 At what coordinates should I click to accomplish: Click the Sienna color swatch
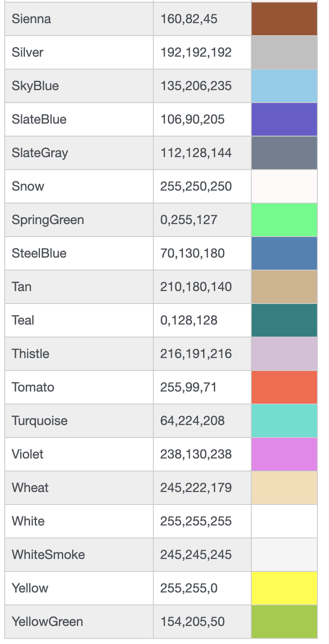[x=284, y=19]
